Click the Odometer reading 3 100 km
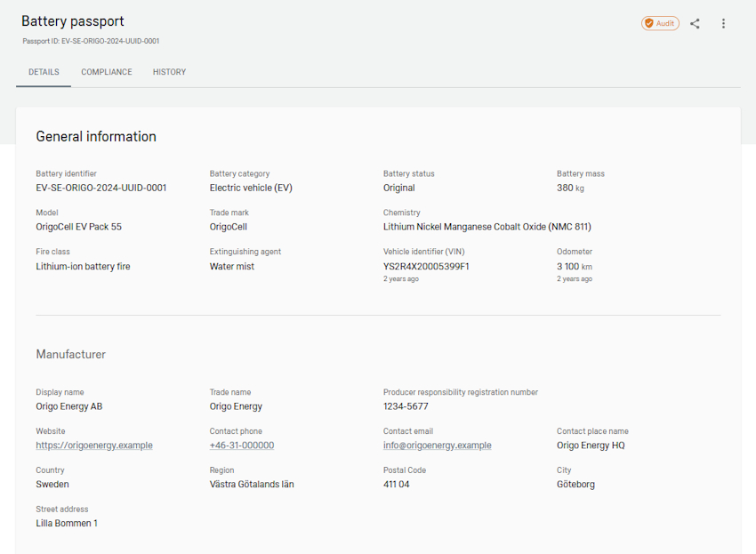 pos(575,266)
